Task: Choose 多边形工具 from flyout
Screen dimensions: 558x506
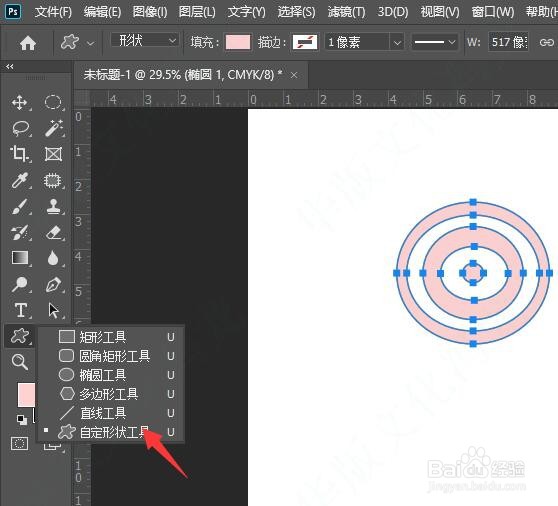Action: point(111,394)
